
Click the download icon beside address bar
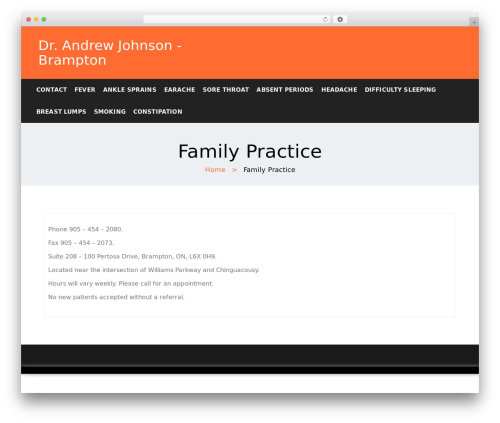tap(340, 19)
